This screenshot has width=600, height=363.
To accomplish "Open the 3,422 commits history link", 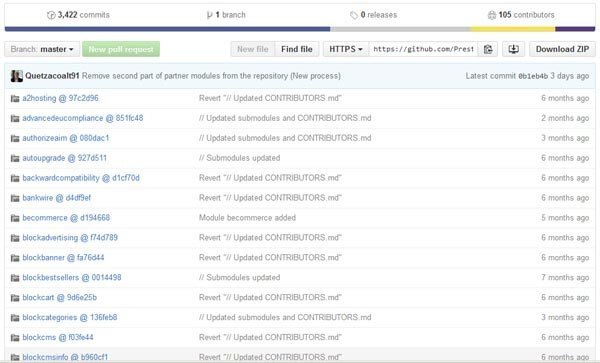I will pos(78,15).
